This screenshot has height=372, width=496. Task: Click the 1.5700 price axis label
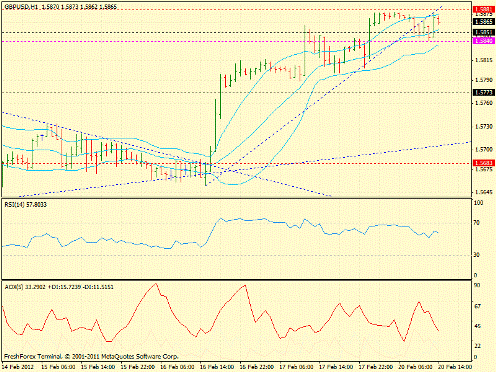(483, 150)
